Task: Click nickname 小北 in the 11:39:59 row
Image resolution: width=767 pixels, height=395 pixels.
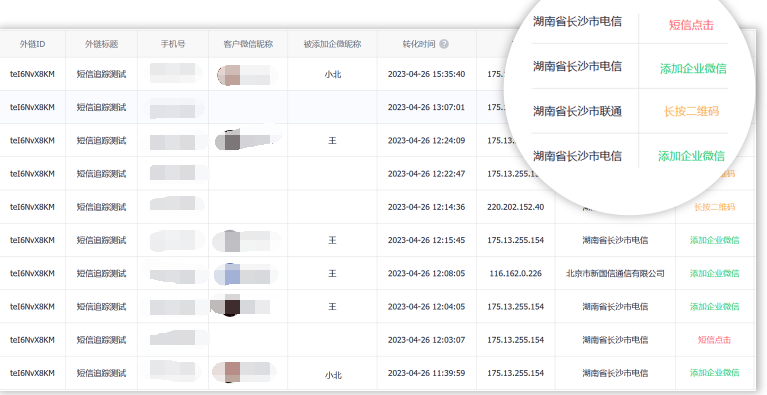Action: click(x=332, y=375)
